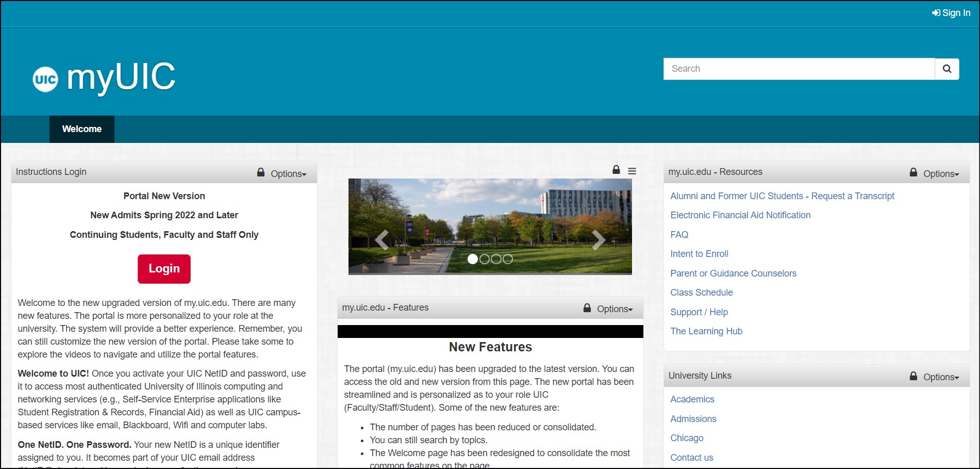Image resolution: width=980 pixels, height=469 pixels.
Task: Open Options dropdown in University Links panel
Action: (941, 377)
